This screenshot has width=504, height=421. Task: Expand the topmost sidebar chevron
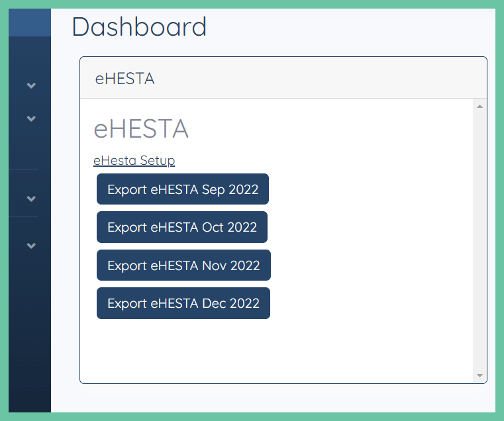pos(31,85)
